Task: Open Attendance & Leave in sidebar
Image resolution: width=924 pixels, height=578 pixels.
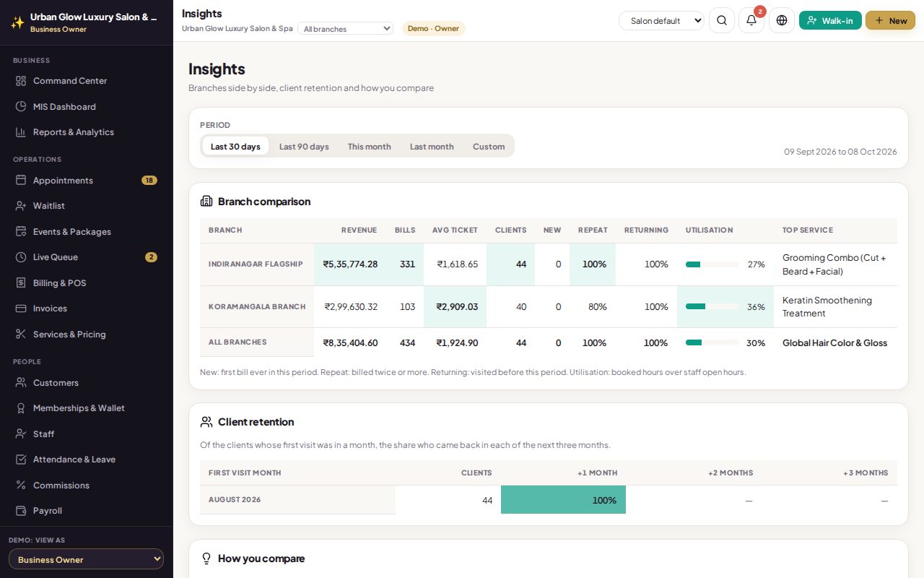Action: point(87,460)
